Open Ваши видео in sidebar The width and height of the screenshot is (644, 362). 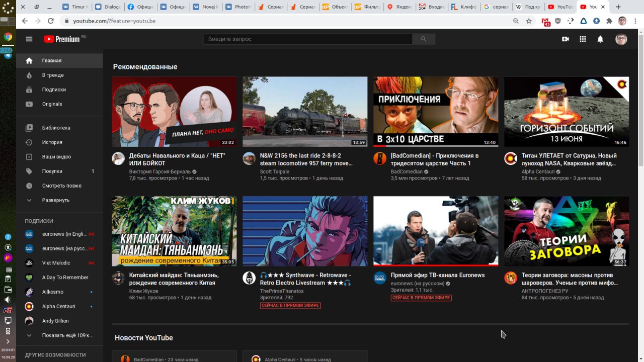tap(59, 157)
